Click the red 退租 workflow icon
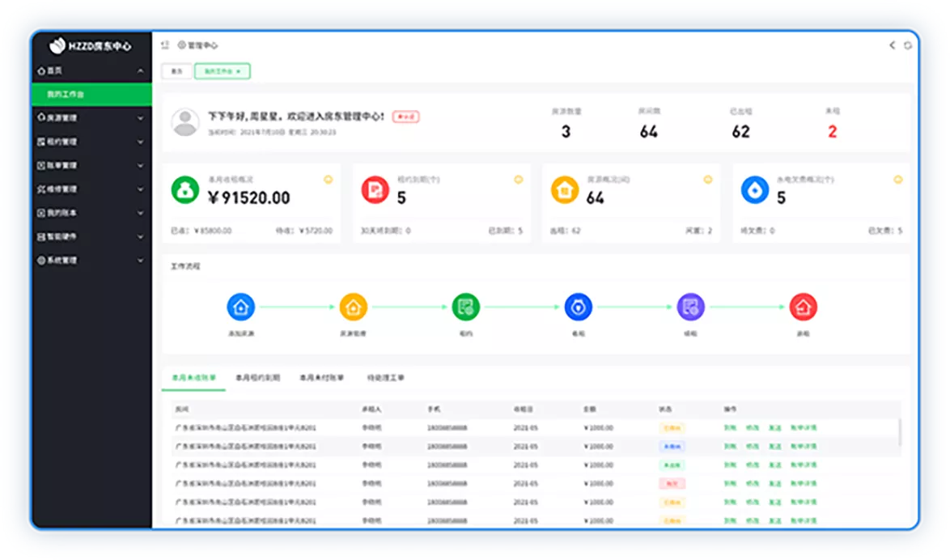 803,308
